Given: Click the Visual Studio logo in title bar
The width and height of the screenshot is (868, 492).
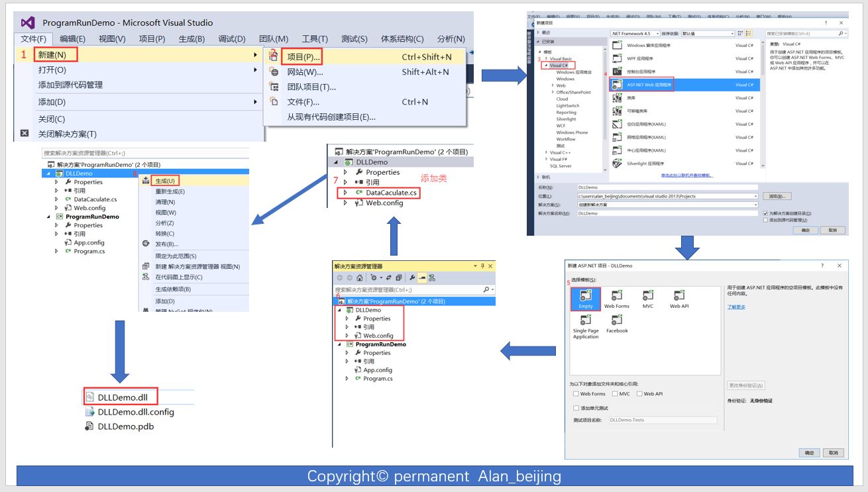Looking at the screenshot, I should (x=28, y=23).
